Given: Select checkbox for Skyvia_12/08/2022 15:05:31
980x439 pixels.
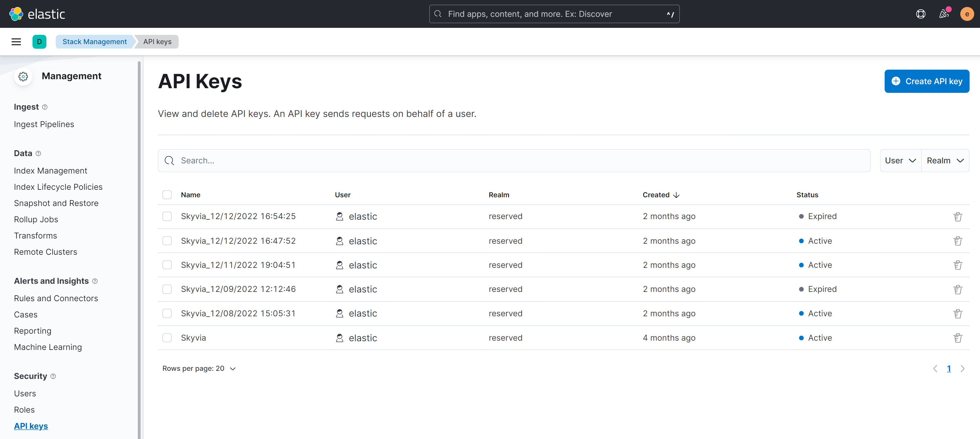Looking at the screenshot, I should click(167, 313).
